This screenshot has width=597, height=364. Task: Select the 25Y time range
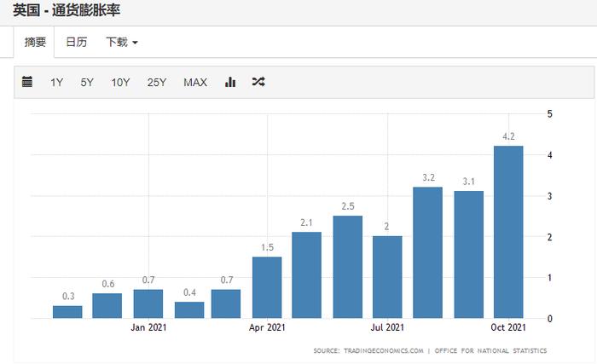157,82
